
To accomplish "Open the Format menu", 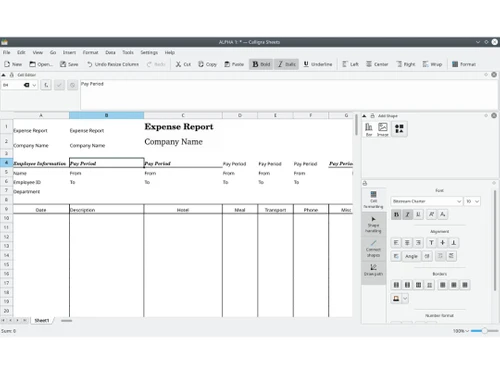I will (90, 52).
